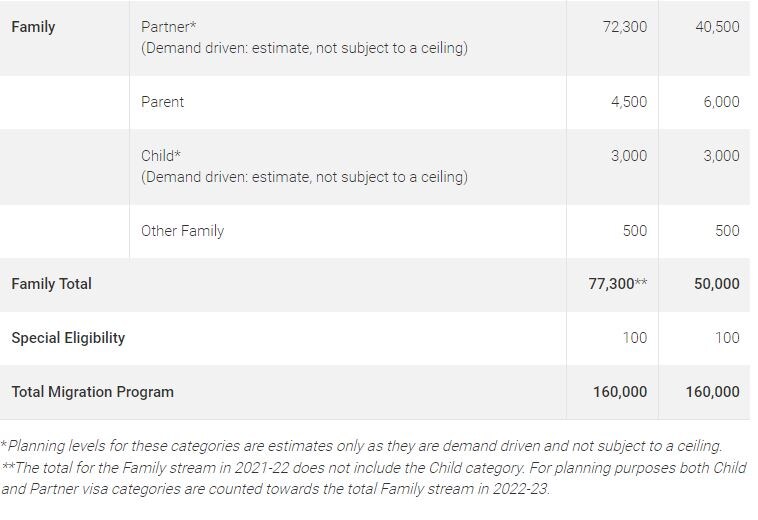Select the Parent category label

(x=162, y=102)
